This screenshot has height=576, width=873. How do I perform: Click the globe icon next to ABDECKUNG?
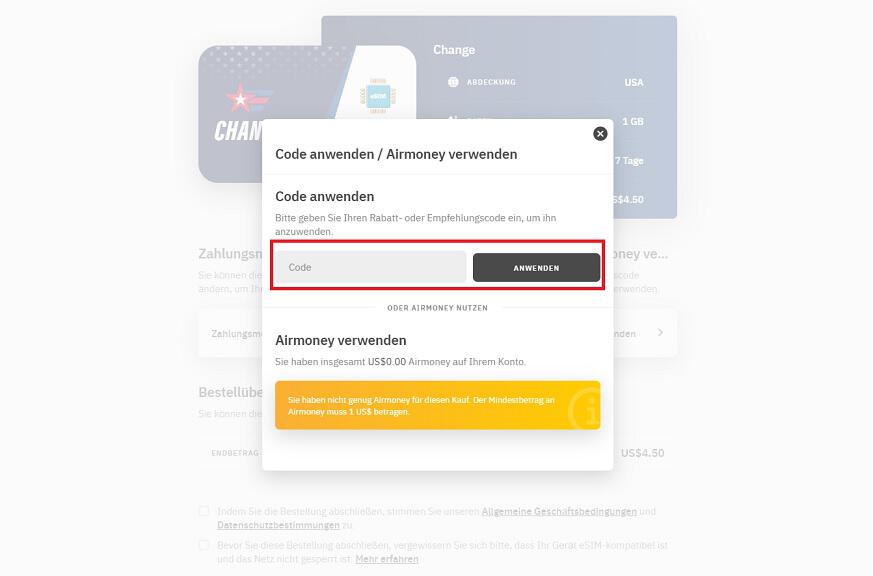453,82
